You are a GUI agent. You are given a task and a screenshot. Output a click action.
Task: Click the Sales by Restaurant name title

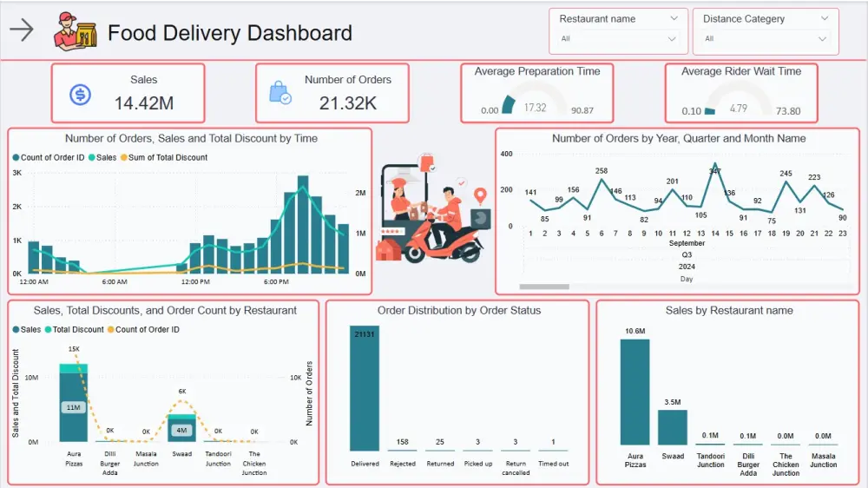tap(729, 311)
